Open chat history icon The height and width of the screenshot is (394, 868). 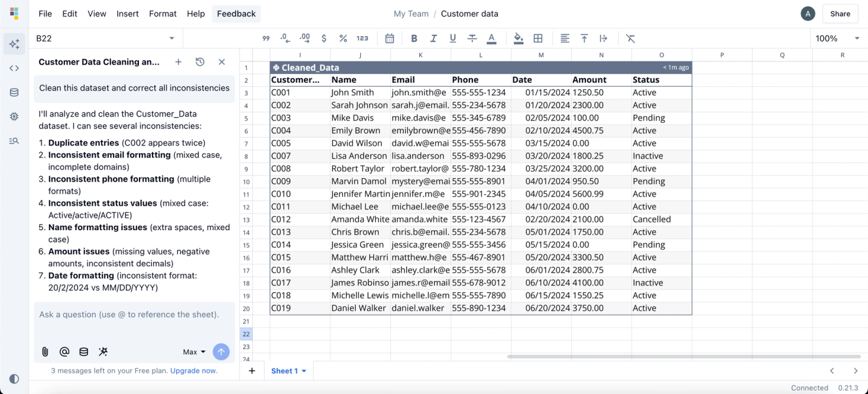200,62
